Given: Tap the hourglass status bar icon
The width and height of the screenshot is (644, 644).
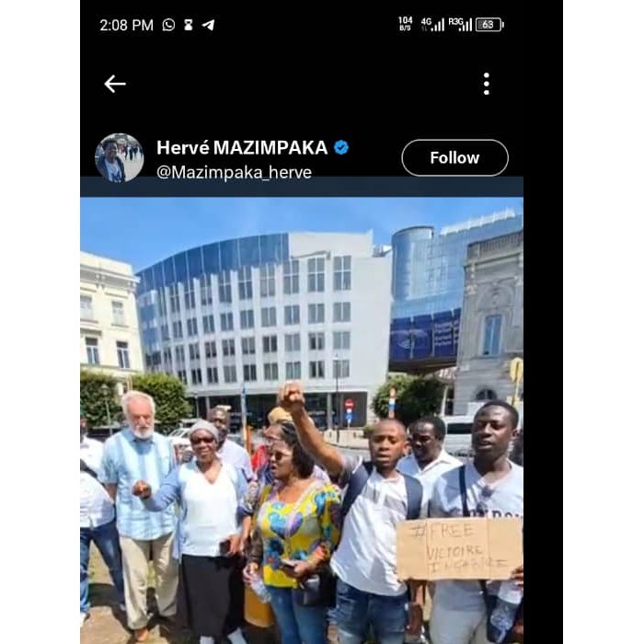Looking at the screenshot, I should [x=189, y=25].
